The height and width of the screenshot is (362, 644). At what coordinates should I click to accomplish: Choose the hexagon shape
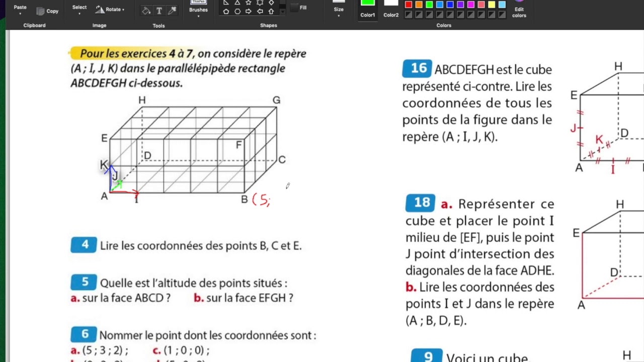[x=237, y=11]
